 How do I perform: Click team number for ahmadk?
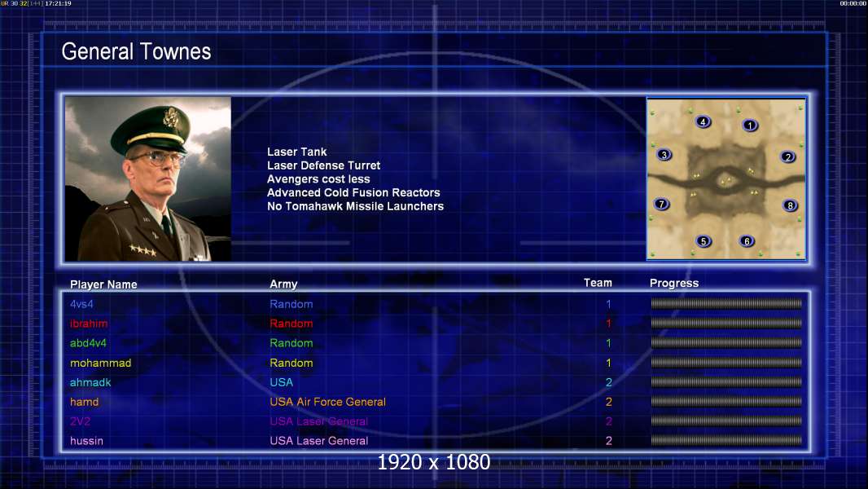(608, 382)
